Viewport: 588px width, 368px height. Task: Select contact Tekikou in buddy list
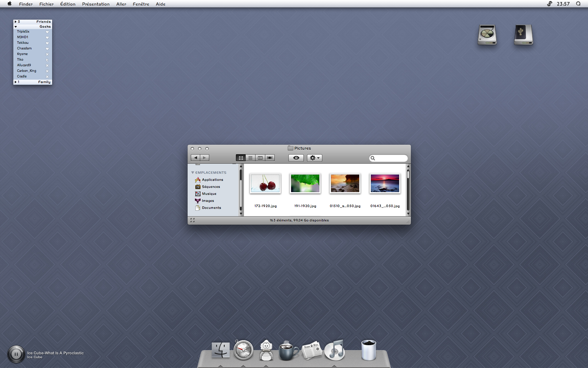pyautogui.click(x=33, y=43)
